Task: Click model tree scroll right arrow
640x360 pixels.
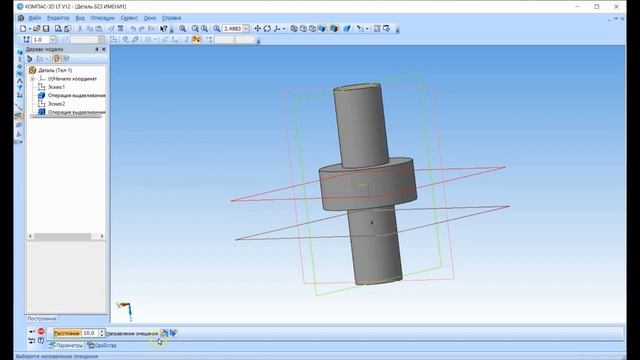Action: tap(102, 236)
